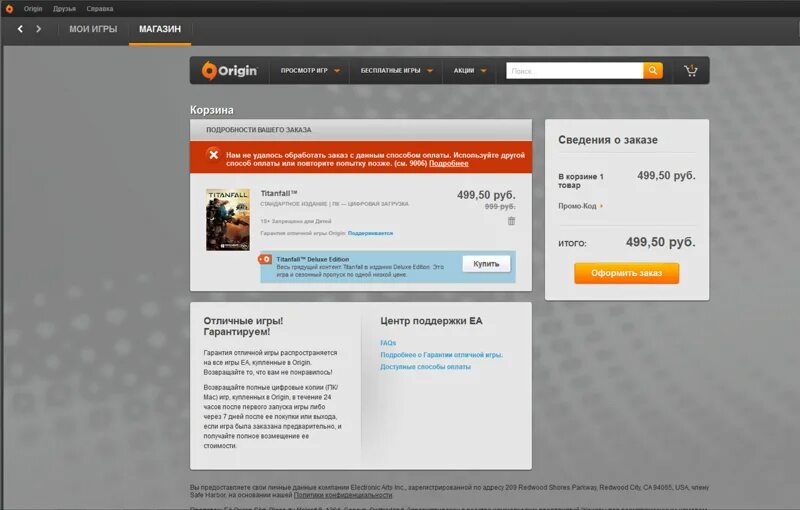Expand the БЕСПЛАТНЫЕ ИГРЫ dropdown
The width and height of the screenshot is (800, 510).
[x=396, y=70]
